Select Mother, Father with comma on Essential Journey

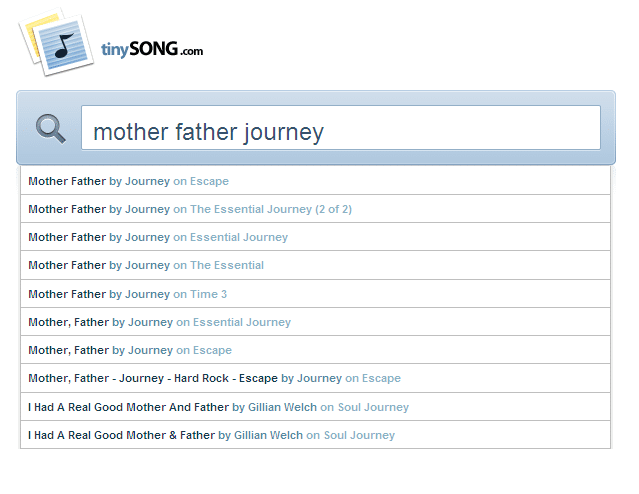tap(315, 322)
